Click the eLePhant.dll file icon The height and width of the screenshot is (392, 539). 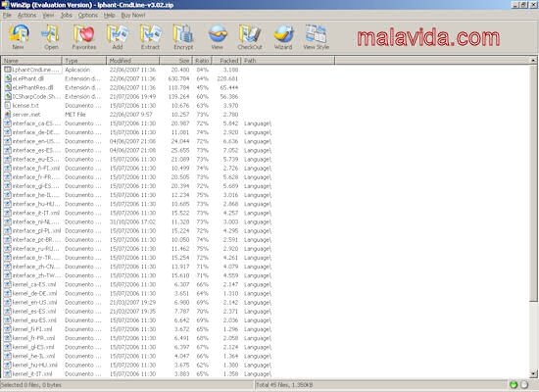click(8, 78)
